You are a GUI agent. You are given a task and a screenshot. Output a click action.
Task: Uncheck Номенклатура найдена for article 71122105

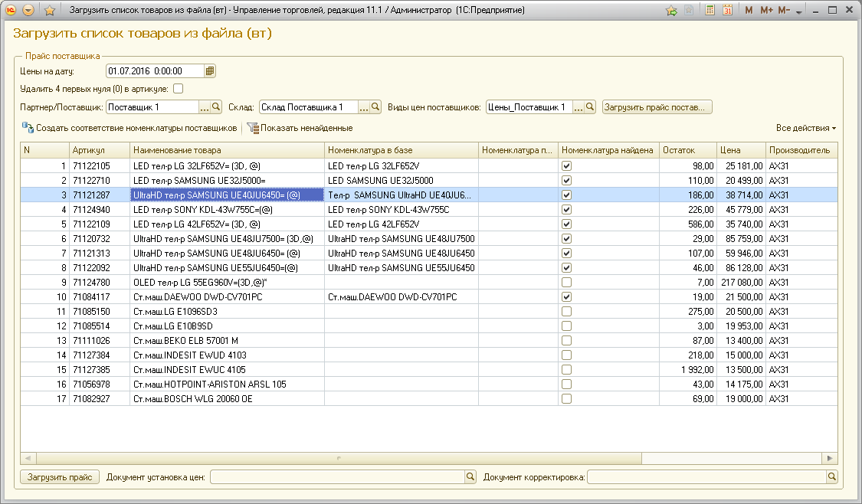pyautogui.click(x=566, y=166)
